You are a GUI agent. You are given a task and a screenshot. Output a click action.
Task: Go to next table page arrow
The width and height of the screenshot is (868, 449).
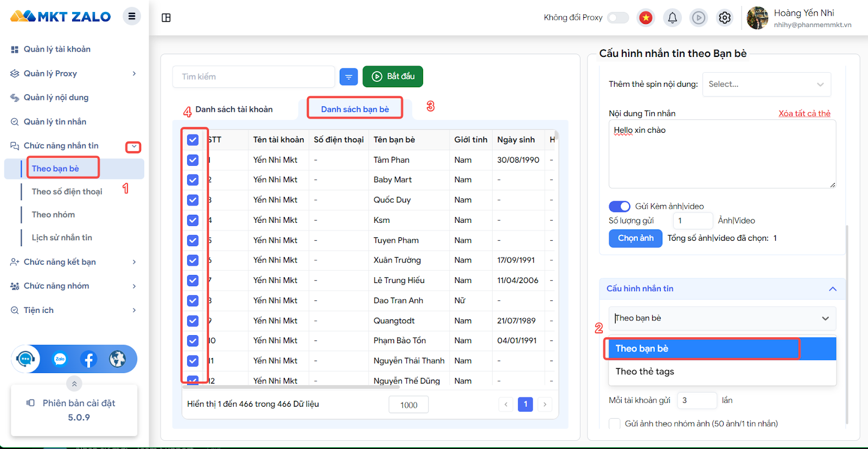(545, 405)
